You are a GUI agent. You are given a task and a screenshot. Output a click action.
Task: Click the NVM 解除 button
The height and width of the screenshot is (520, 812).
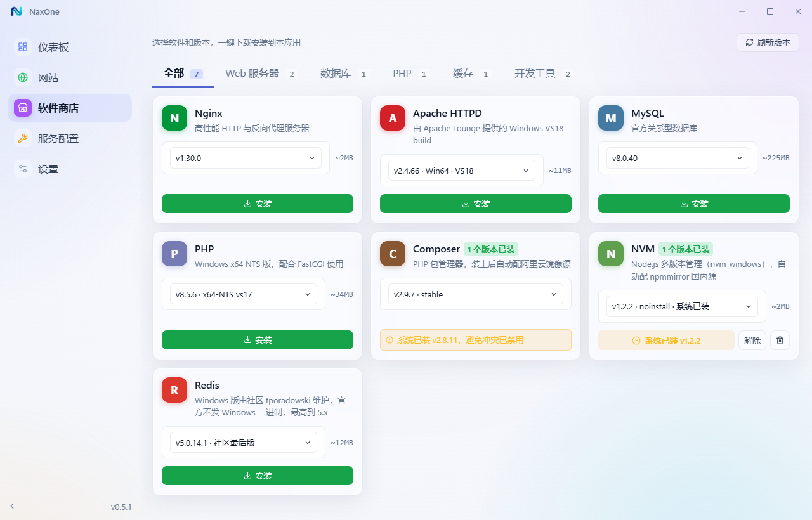[x=752, y=341]
